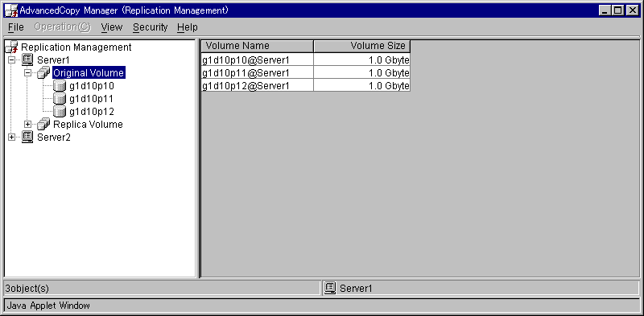
Task: Select the Server2 tree label
Action: click(54, 137)
